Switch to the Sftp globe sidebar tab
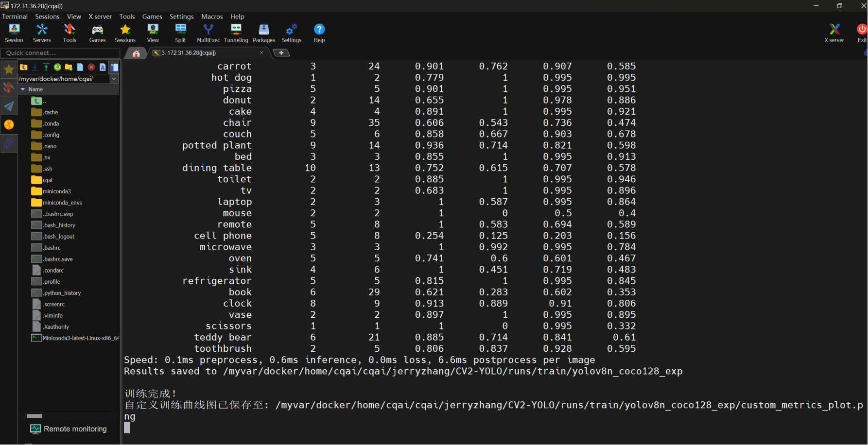 coord(9,125)
